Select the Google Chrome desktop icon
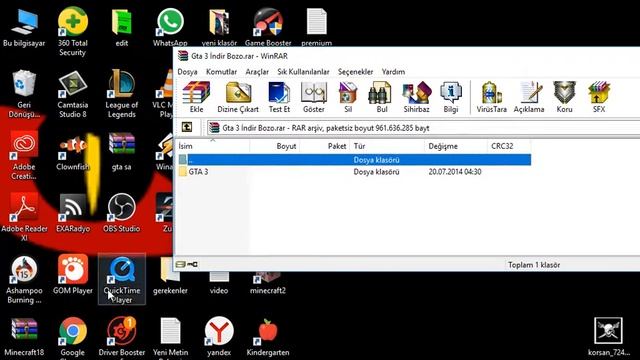The height and width of the screenshot is (360, 640). tap(72, 338)
